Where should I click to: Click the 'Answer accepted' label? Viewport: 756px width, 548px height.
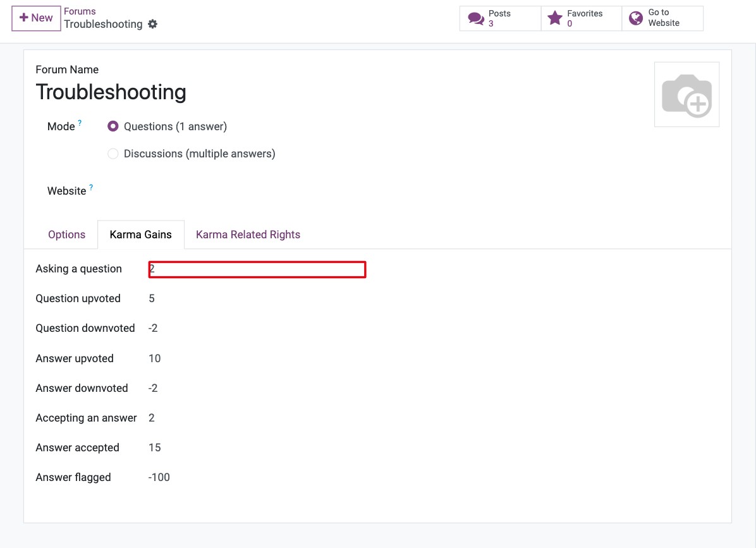[x=77, y=448]
